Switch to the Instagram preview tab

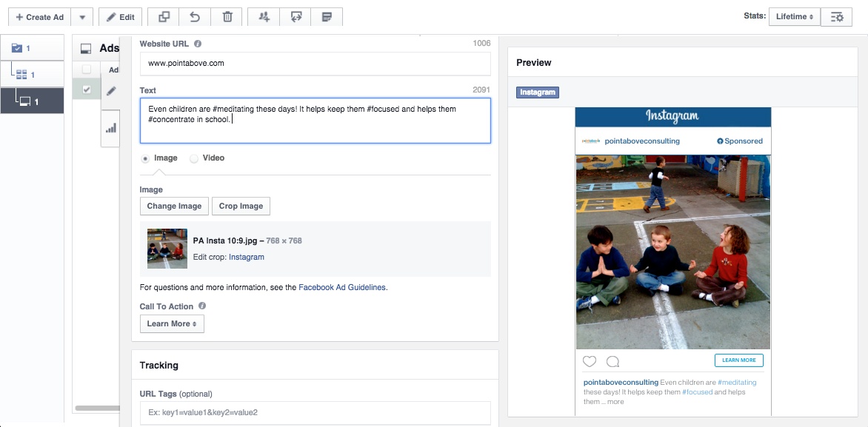[537, 92]
